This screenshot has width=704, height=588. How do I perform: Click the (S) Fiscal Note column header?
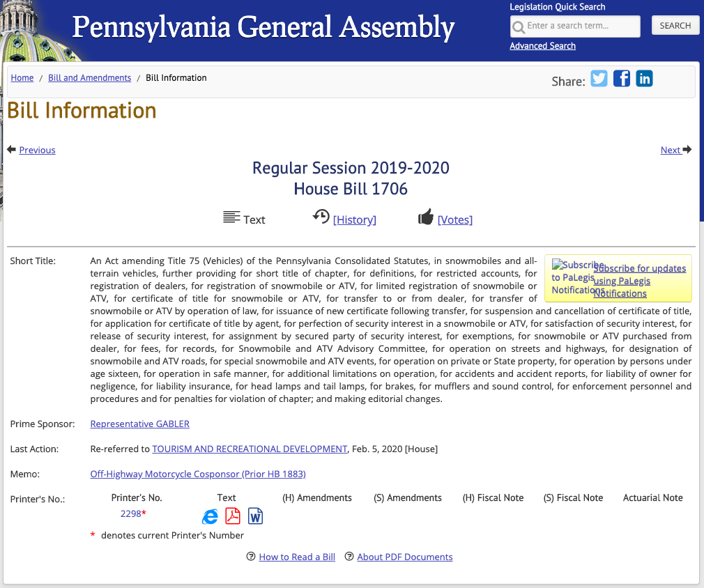pos(574,497)
